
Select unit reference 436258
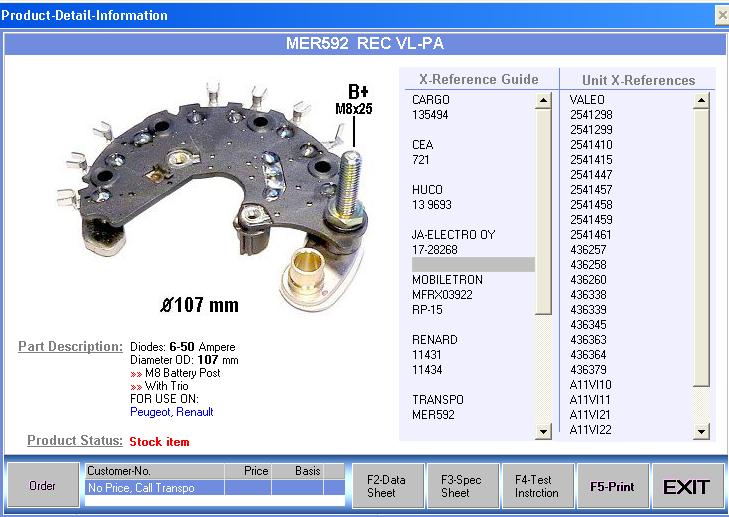tap(588, 265)
